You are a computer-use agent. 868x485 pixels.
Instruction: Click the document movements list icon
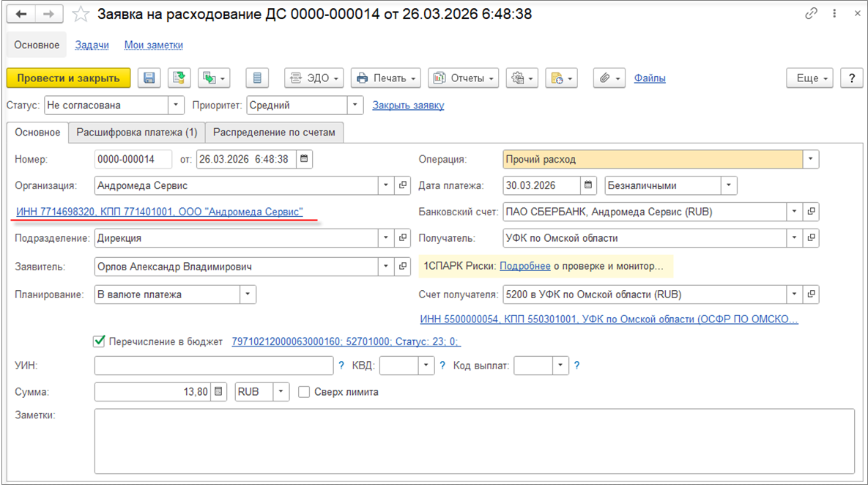point(257,78)
